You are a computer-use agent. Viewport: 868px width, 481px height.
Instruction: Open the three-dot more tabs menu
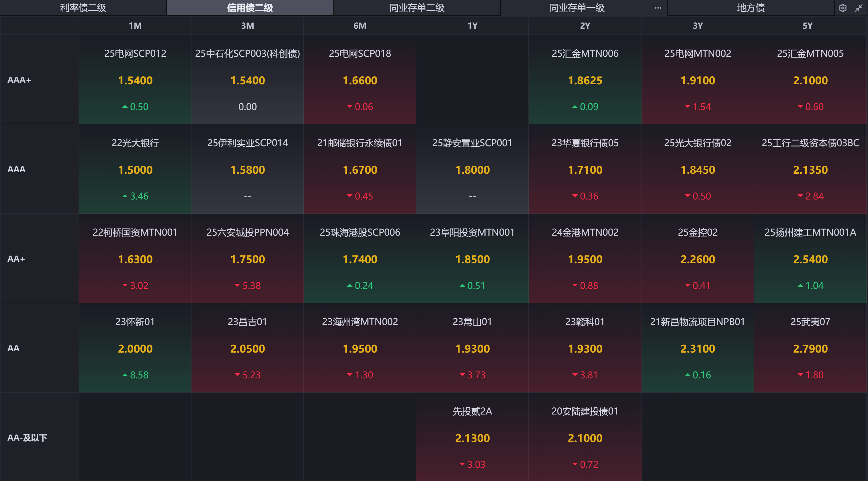(x=658, y=8)
